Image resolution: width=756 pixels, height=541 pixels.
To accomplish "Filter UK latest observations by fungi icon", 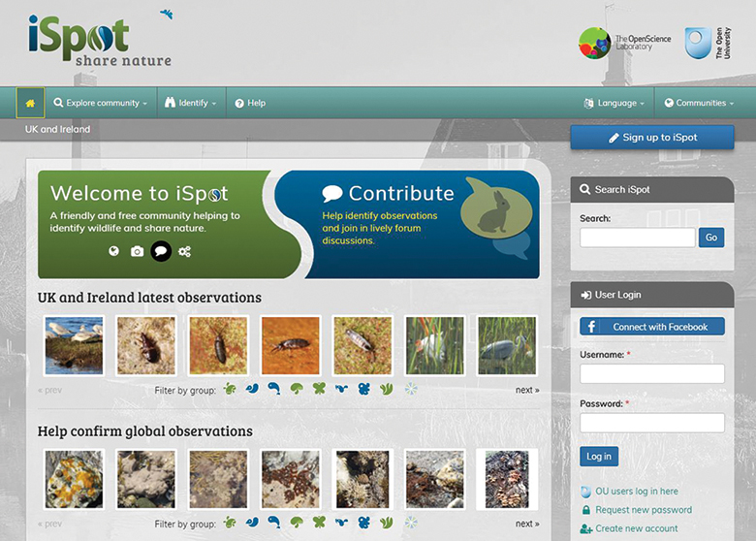I will pos(297,389).
